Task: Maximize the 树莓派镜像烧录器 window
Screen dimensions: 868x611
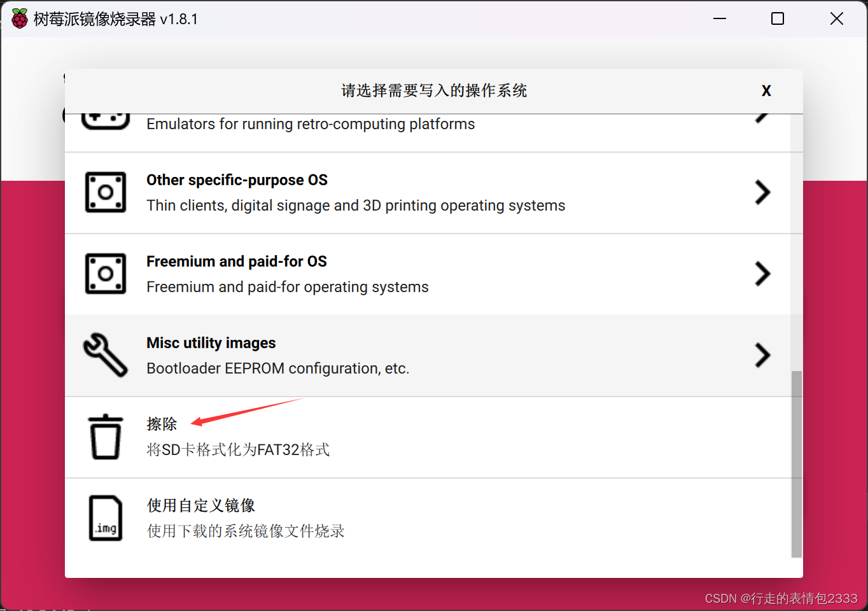Action: pos(778,19)
